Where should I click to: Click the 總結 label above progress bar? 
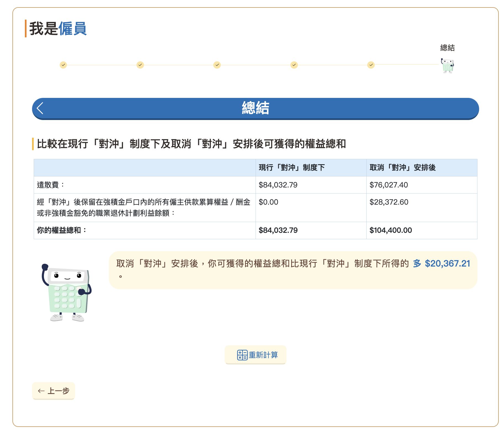[x=447, y=48]
